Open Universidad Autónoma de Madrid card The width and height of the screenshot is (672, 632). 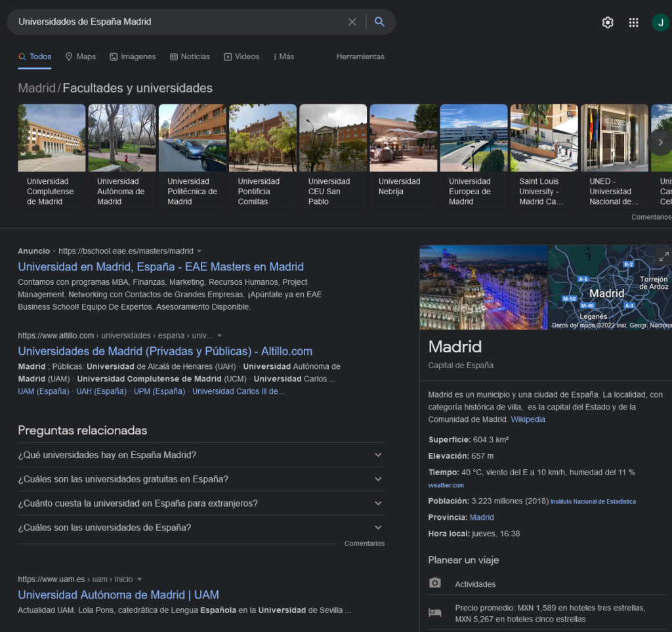coord(122,156)
